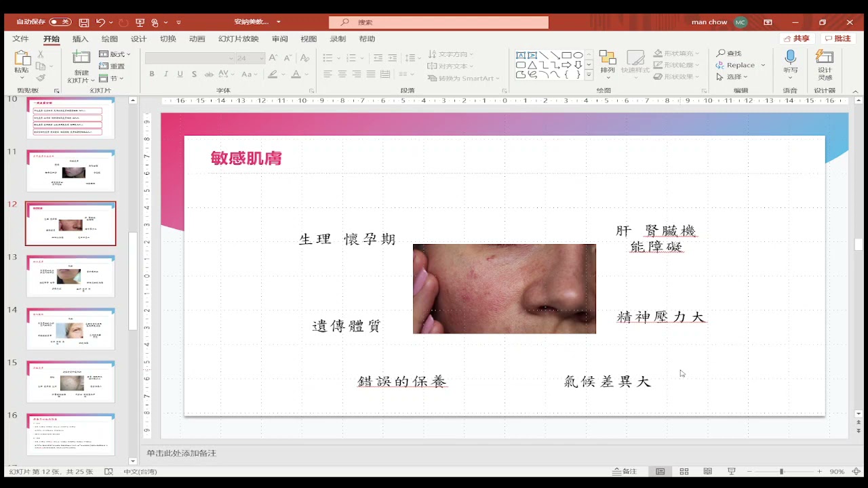Switch to Slide Sorter view icon

click(x=684, y=471)
